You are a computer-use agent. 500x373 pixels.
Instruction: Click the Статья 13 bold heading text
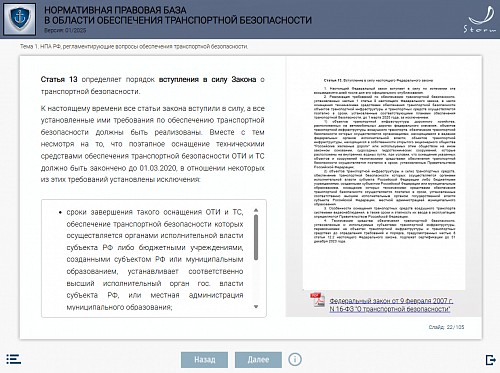tap(59, 79)
